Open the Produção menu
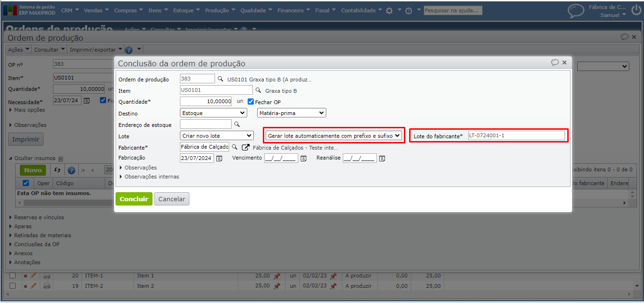The height and width of the screenshot is (303, 644). click(x=220, y=10)
